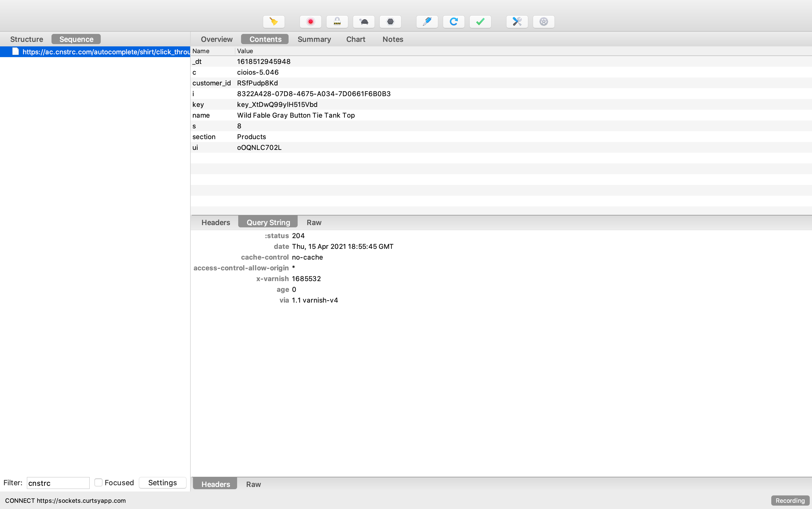Switch to response Raw tab at bottom
This screenshot has width=812, height=509.
(253, 484)
